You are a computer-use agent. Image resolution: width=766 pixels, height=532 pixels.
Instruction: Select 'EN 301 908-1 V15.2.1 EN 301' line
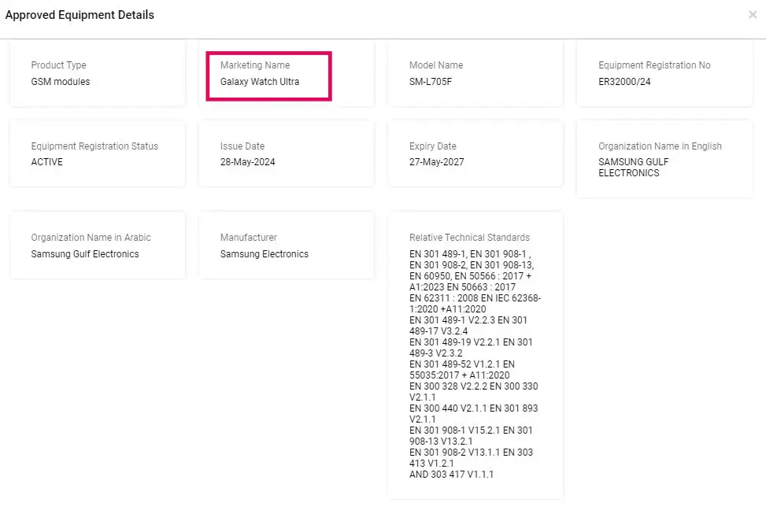click(471, 430)
